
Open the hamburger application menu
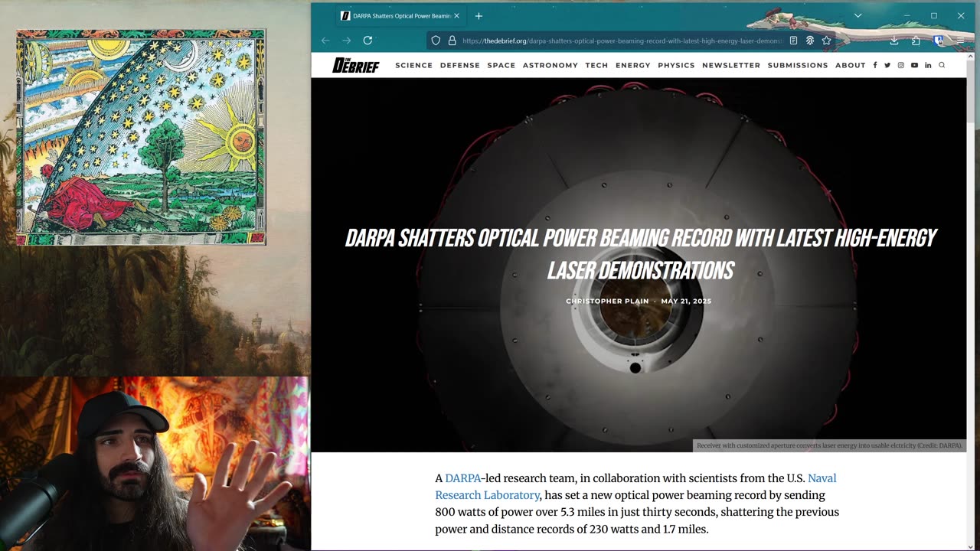[960, 41]
